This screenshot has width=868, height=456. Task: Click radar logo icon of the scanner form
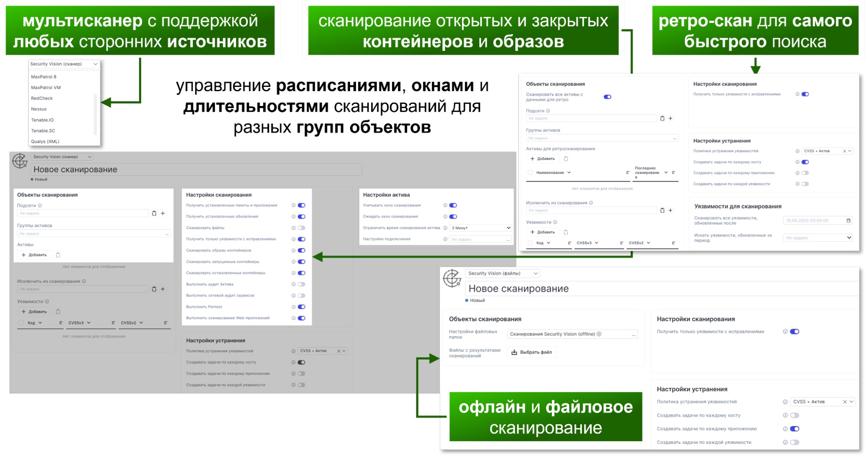(20, 161)
